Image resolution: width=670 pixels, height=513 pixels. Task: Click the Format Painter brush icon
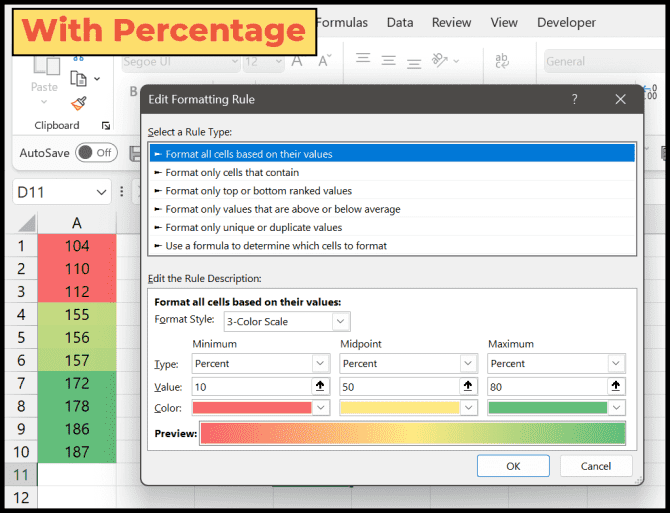point(79,103)
